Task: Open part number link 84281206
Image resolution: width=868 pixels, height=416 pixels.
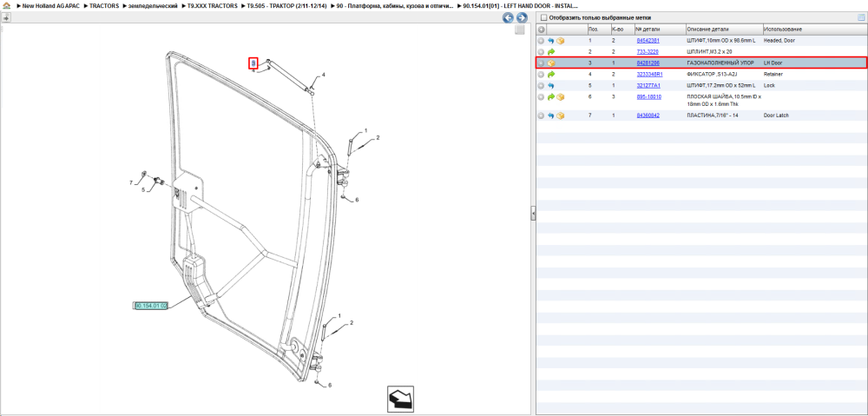Action: (648, 63)
